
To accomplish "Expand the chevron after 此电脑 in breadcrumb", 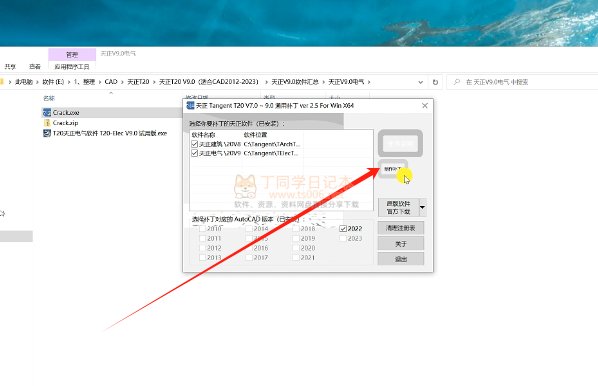I will (37, 82).
